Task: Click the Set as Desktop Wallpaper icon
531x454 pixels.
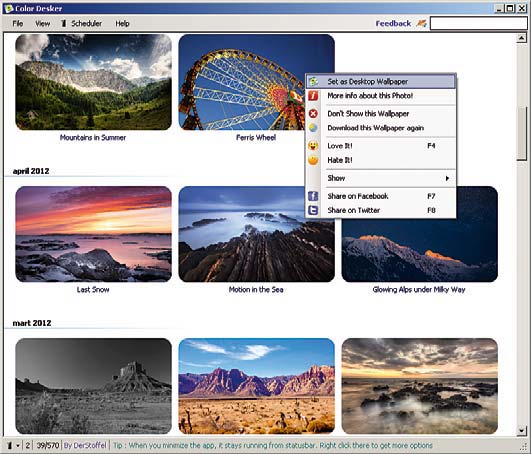Action: [313, 82]
